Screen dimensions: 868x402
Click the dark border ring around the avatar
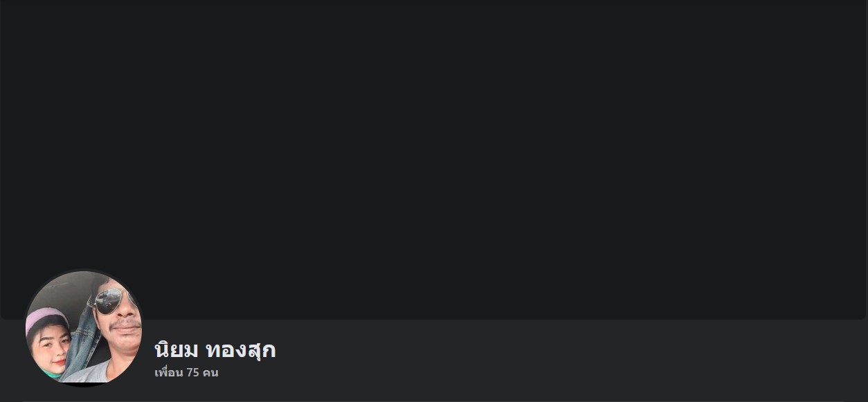[84, 270]
